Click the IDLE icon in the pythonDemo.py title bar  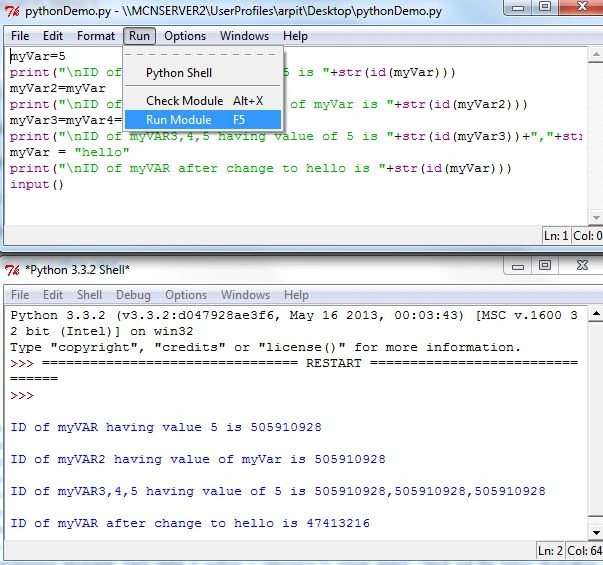pyautogui.click(x=12, y=11)
